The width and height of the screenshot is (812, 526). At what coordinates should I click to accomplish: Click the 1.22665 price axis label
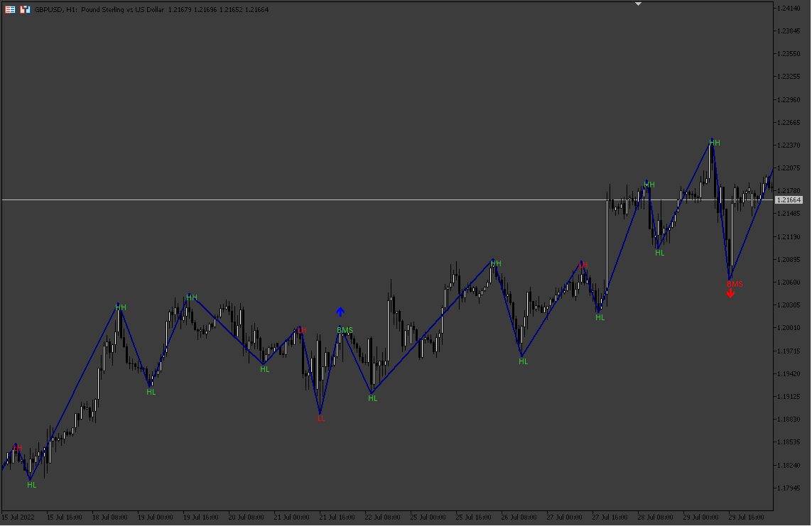point(789,123)
